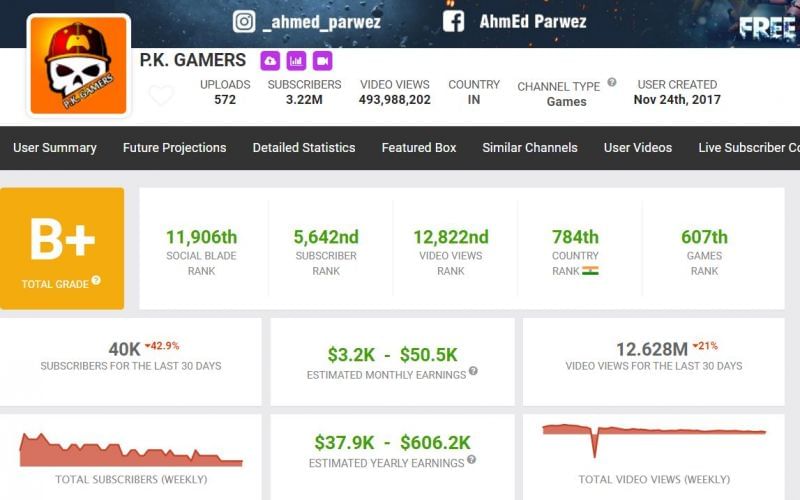Click the India flag icon
The width and height of the screenshot is (800, 500).
pos(590,270)
